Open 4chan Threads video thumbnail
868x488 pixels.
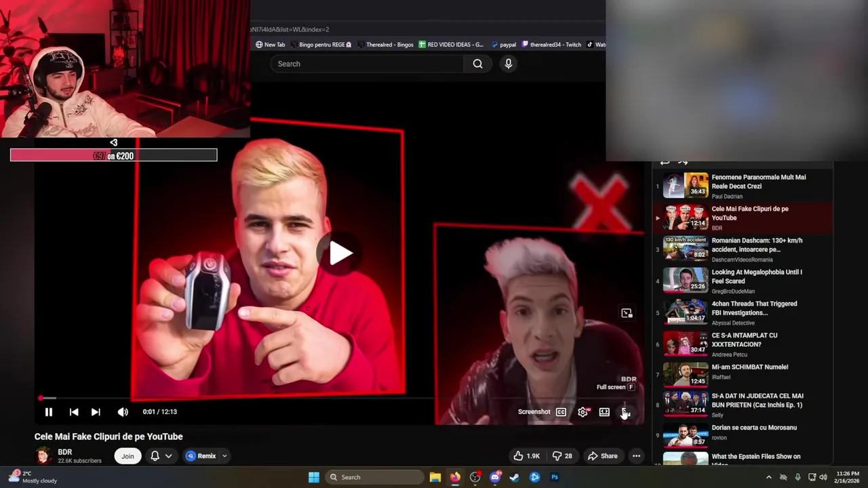pos(686,312)
